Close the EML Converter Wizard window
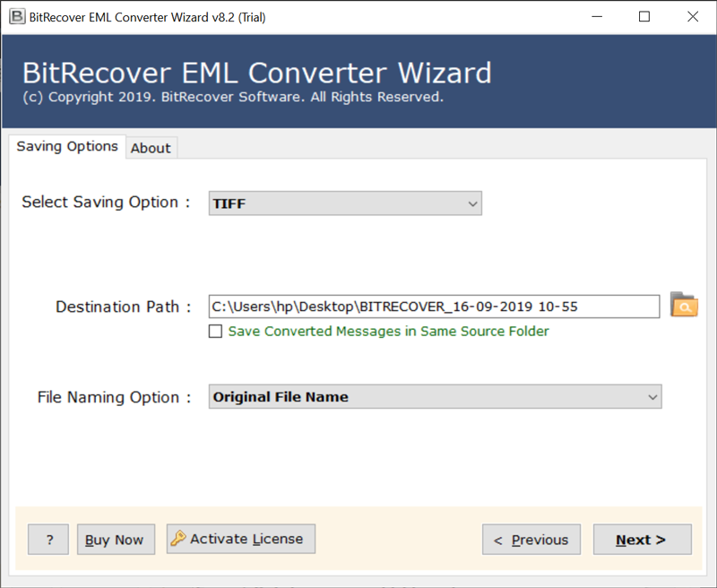 [x=693, y=17]
